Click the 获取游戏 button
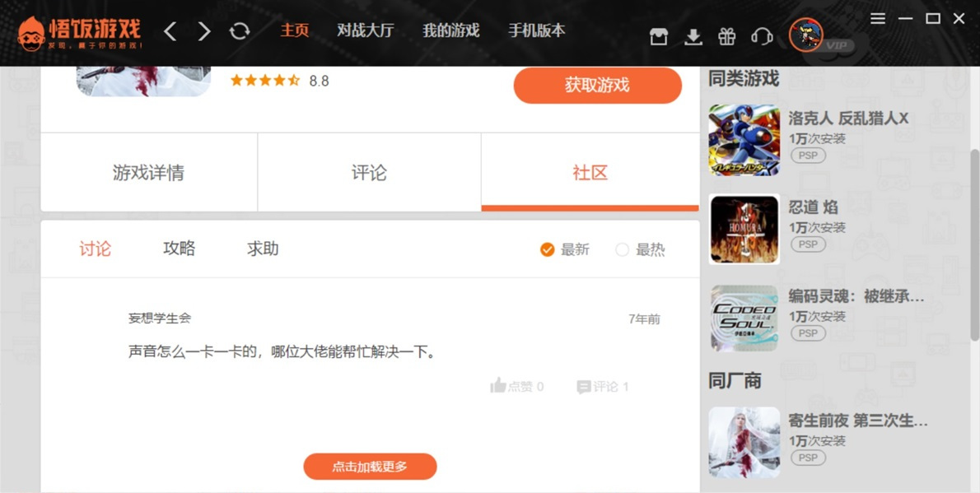This screenshot has width=980, height=493. point(597,85)
